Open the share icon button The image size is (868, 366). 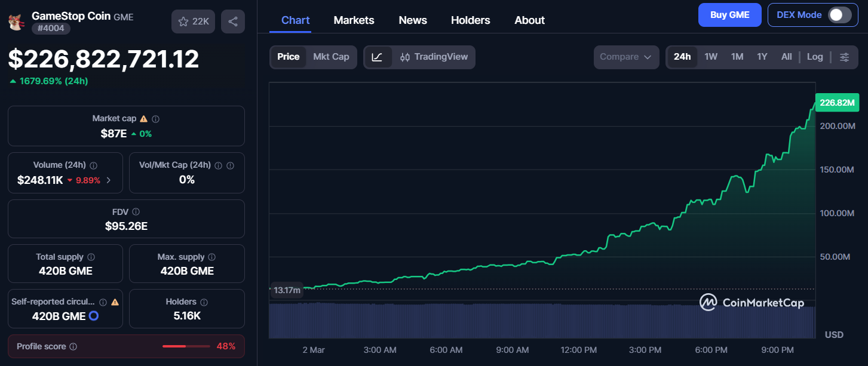point(233,21)
